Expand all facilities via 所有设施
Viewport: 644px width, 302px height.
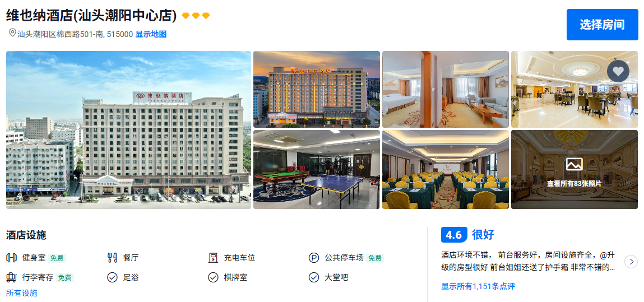(x=21, y=293)
